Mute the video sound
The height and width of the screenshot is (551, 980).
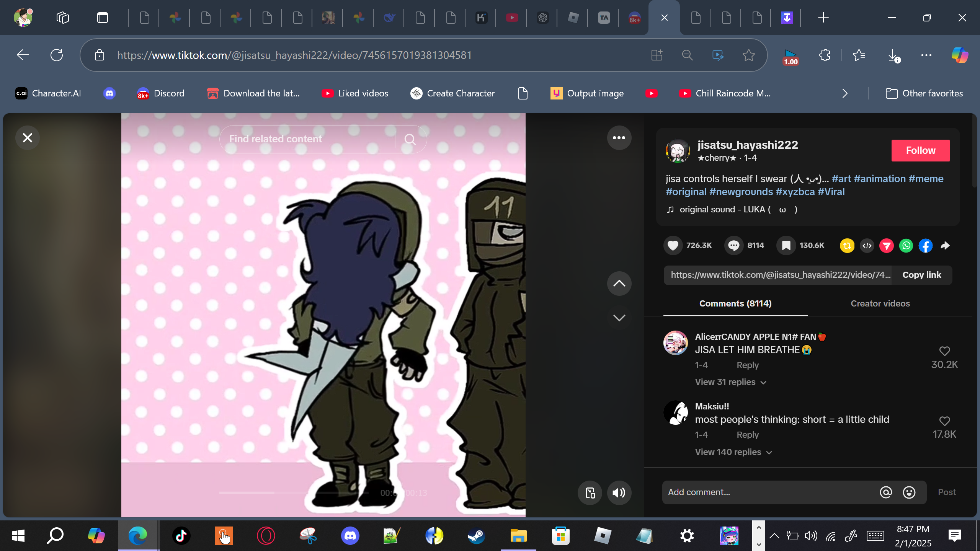point(619,493)
